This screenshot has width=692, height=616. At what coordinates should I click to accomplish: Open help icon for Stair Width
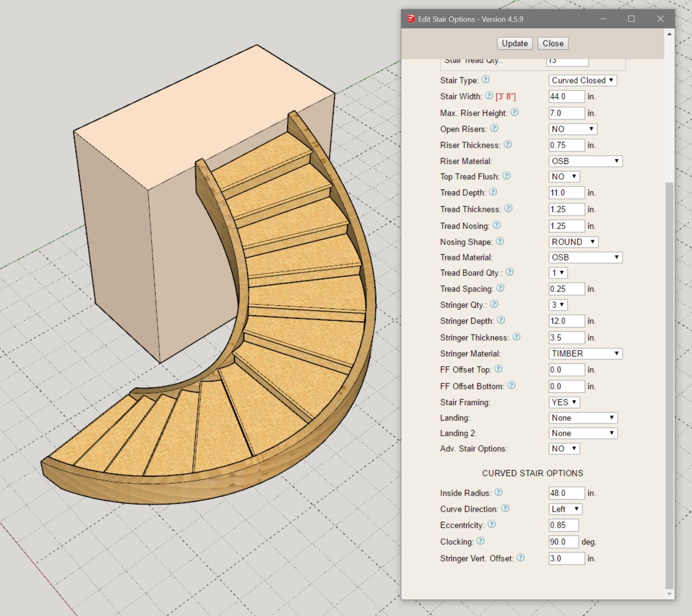pos(489,95)
